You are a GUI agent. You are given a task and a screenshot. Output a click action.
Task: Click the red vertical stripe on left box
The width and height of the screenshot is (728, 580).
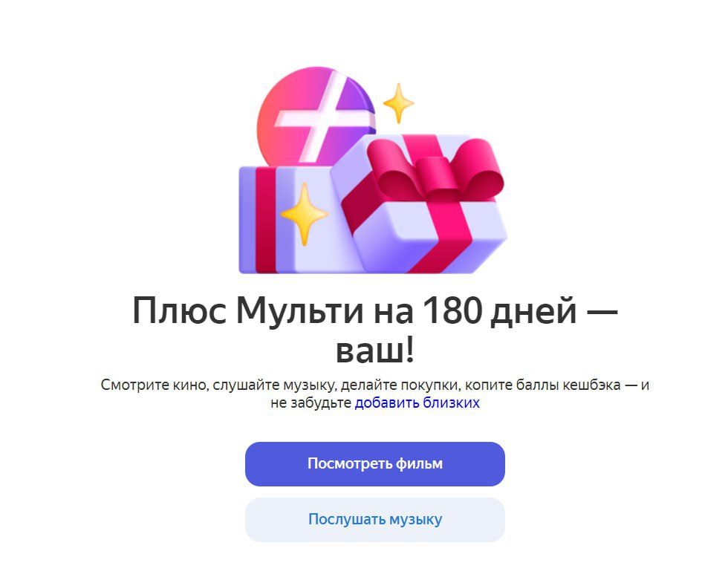coord(266,220)
